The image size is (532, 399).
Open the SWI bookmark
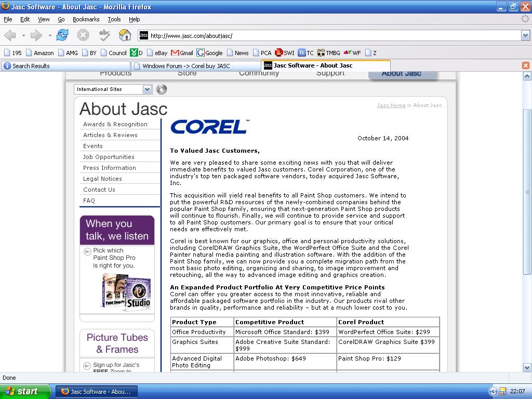tap(284, 53)
